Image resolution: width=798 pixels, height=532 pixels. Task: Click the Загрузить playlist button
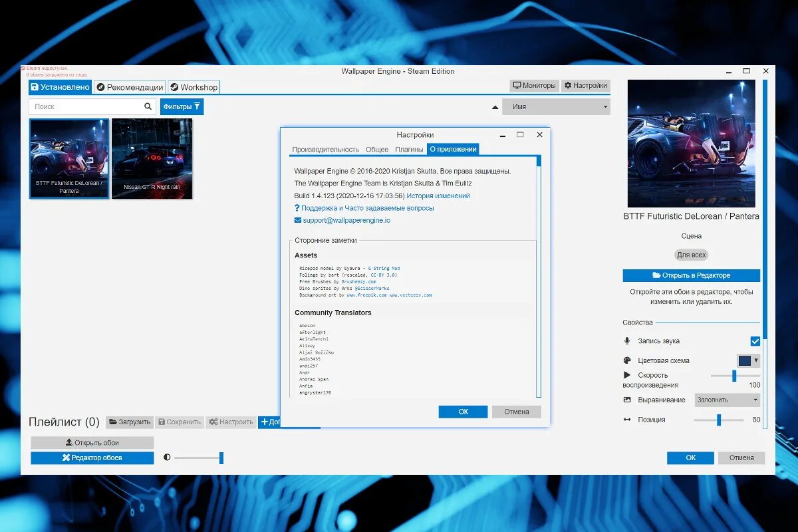coord(130,422)
